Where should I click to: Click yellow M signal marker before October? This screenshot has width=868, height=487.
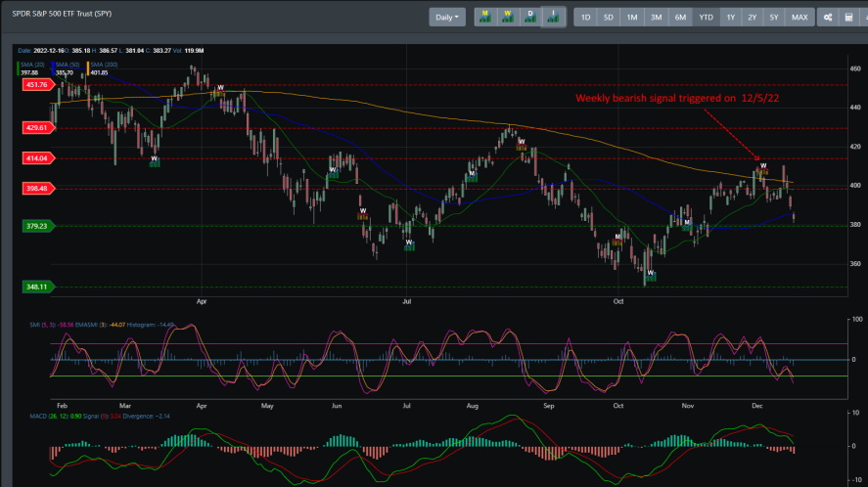617,240
